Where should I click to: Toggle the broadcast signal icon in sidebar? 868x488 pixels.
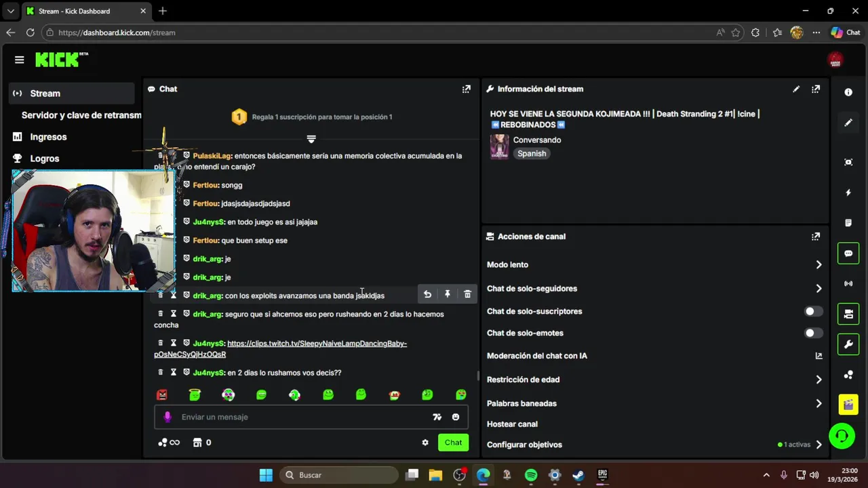point(848,283)
